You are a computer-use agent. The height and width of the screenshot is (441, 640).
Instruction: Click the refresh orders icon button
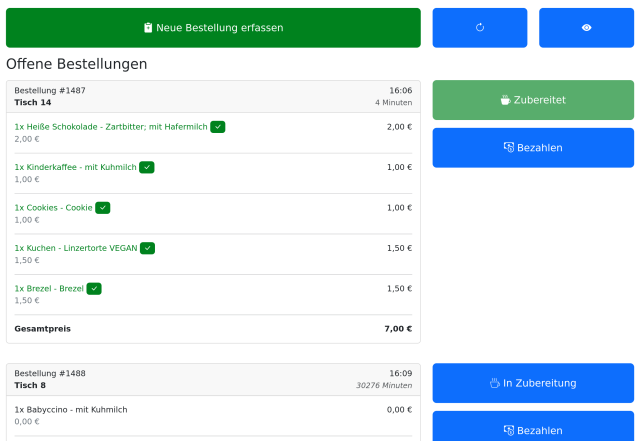pyautogui.click(x=480, y=28)
